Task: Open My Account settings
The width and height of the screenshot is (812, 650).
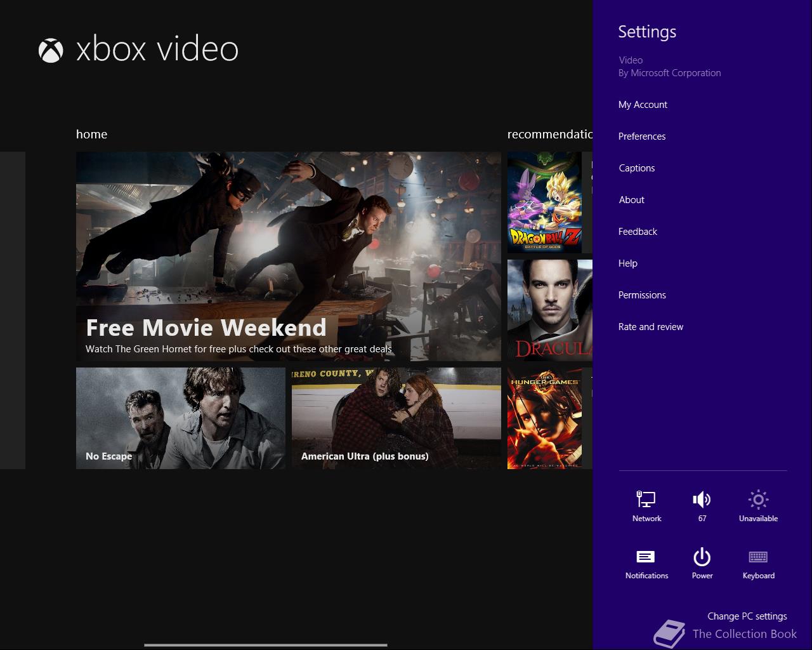Action: click(643, 105)
